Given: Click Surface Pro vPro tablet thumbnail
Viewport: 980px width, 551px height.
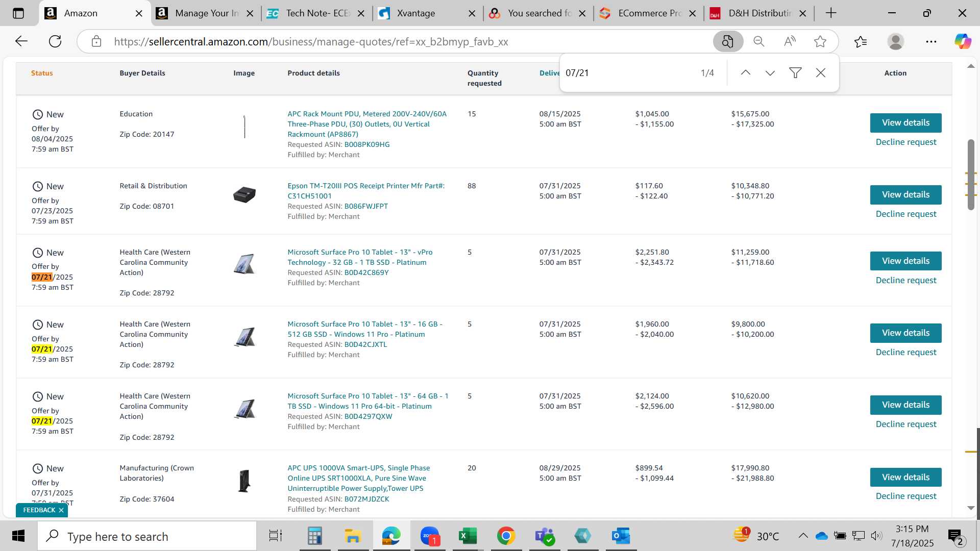Looking at the screenshot, I should pyautogui.click(x=244, y=264).
